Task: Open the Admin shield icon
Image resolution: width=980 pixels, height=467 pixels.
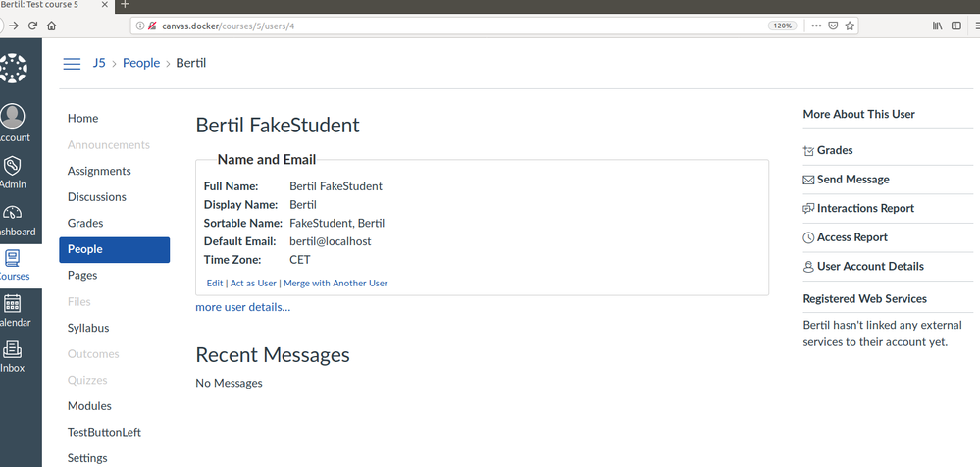Action: (13, 166)
